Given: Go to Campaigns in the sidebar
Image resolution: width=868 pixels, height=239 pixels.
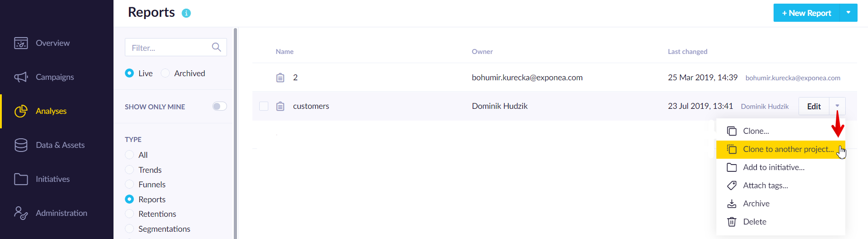Looking at the screenshot, I should 55,77.
